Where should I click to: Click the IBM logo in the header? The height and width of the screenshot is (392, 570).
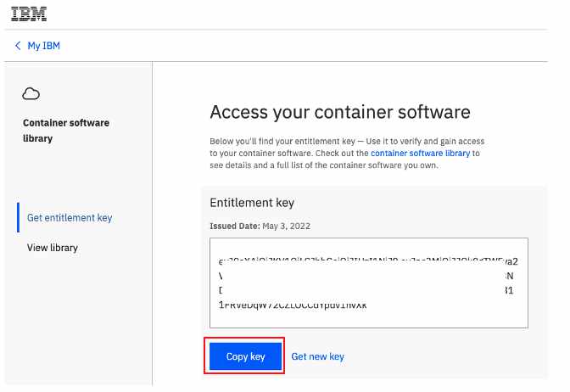coord(29,14)
